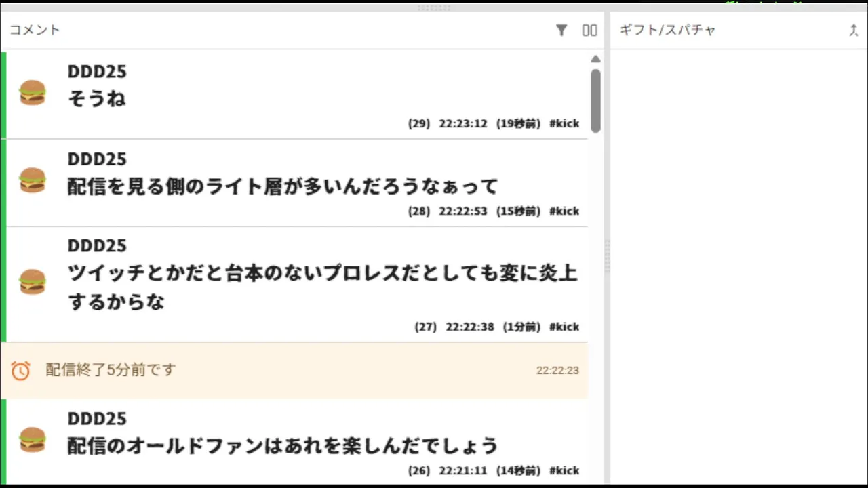Click username DDD25 above オールドファン comment
Viewport: 868px width, 488px height.
tap(97, 418)
